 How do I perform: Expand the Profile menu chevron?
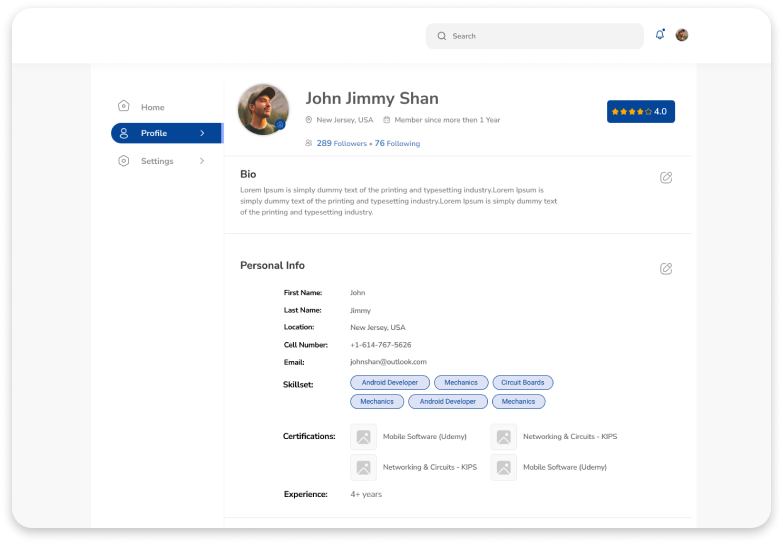(x=202, y=133)
